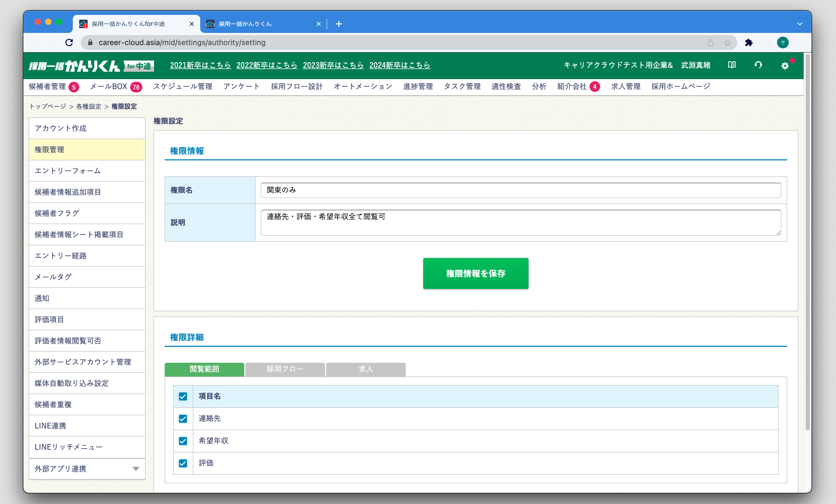Screen dimensions: 836x504
Task: Uncheck the 連絡先 checkbox
Action: (x=183, y=418)
